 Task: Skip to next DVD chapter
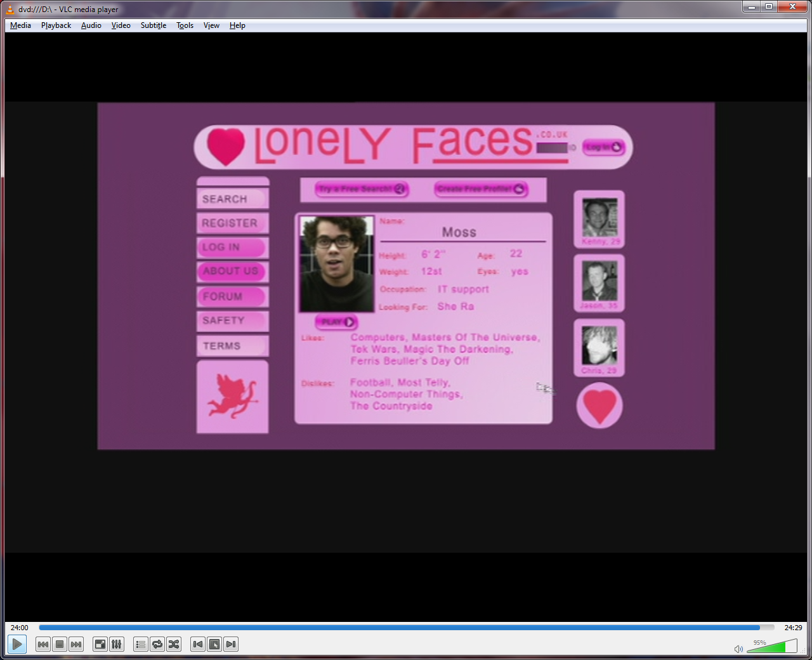(231, 645)
